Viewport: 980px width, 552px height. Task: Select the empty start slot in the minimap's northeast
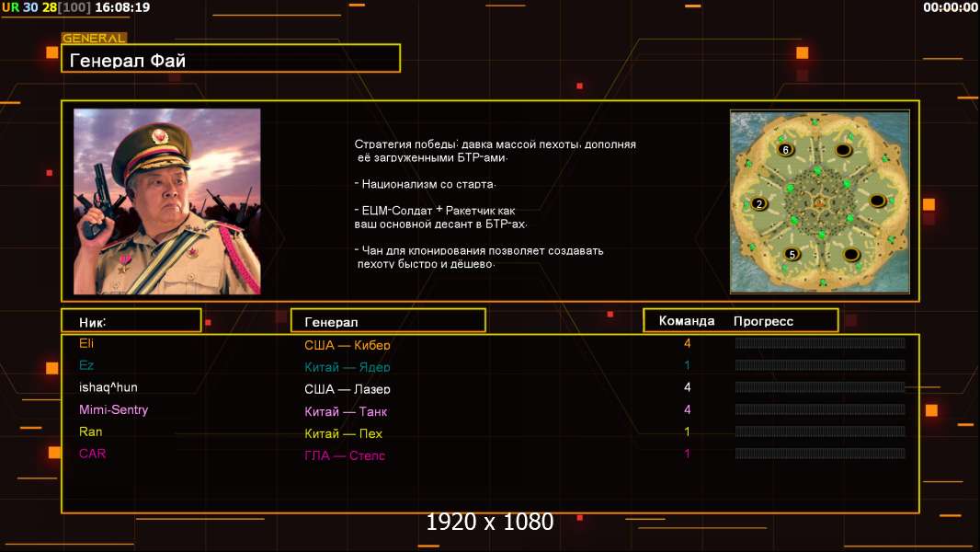(843, 150)
